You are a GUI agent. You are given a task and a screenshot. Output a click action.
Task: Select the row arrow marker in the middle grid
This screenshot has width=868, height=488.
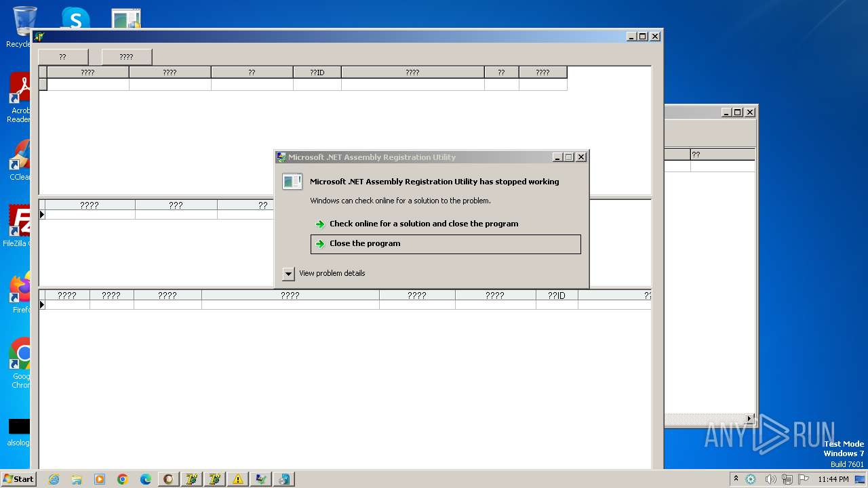coord(42,214)
